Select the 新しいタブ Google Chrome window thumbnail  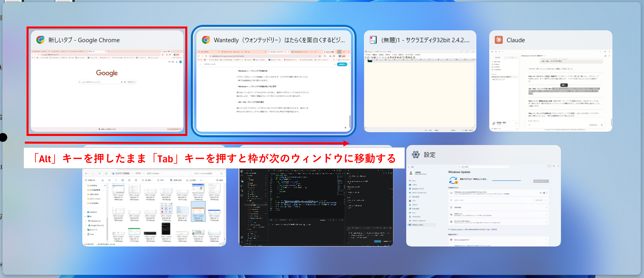pyautogui.click(x=107, y=81)
